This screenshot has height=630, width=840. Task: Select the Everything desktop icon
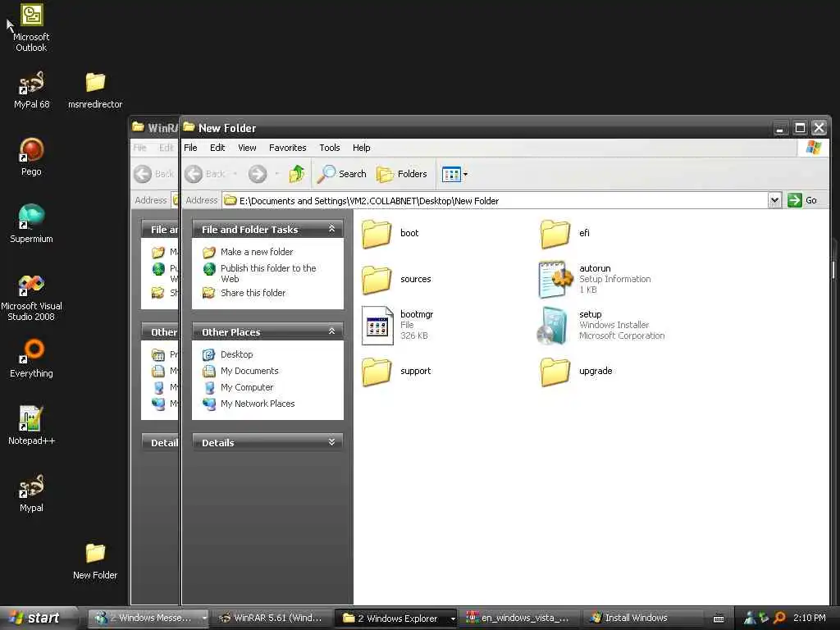[31, 358]
